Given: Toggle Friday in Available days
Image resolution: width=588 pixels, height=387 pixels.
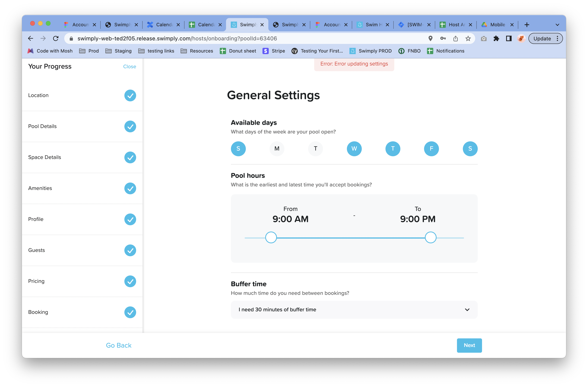Looking at the screenshot, I should (431, 149).
